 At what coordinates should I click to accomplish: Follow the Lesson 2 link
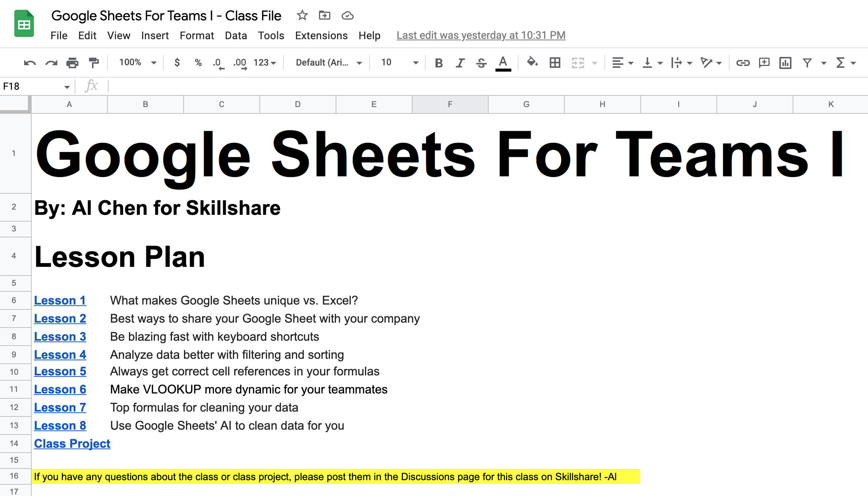pyautogui.click(x=60, y=318)
